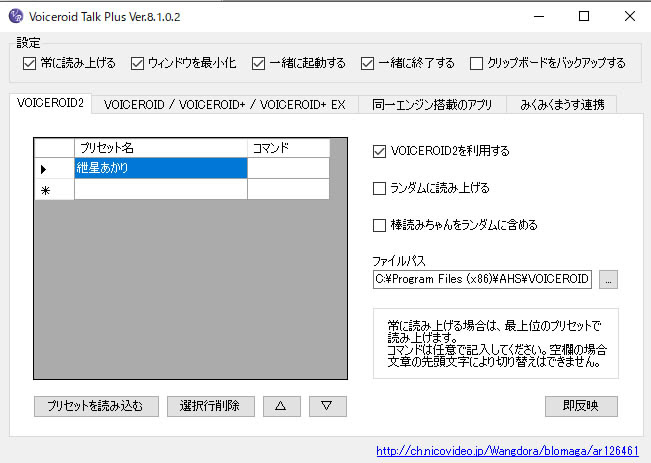Click コマンド column header

pyautogui.click(x=288, y=148)
